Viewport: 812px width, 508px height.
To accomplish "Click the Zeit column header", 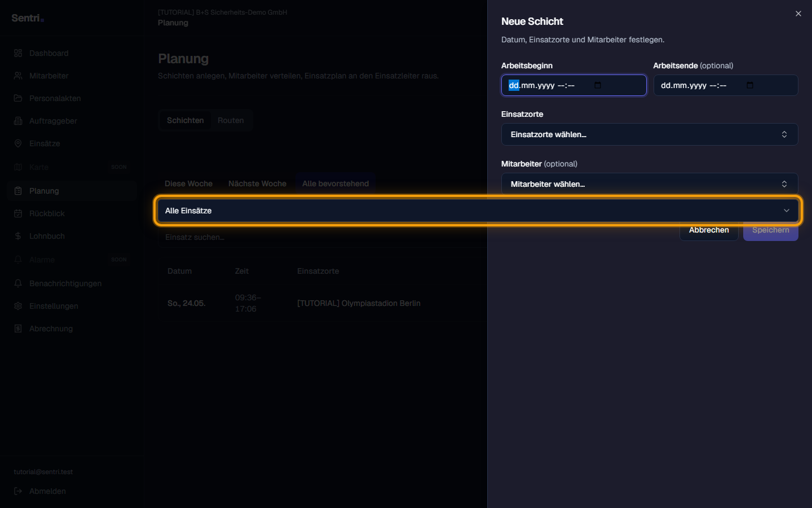I will (242, 271).
